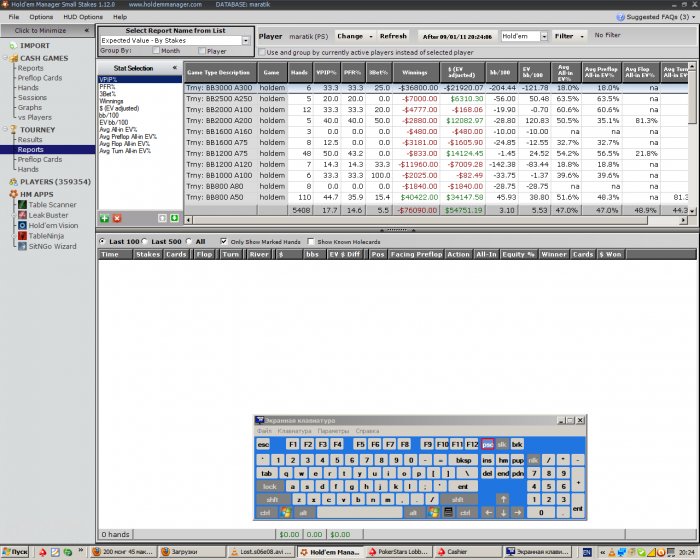
Task: Click the panel splitter collapse handle
Action: (x=397, y=230)
